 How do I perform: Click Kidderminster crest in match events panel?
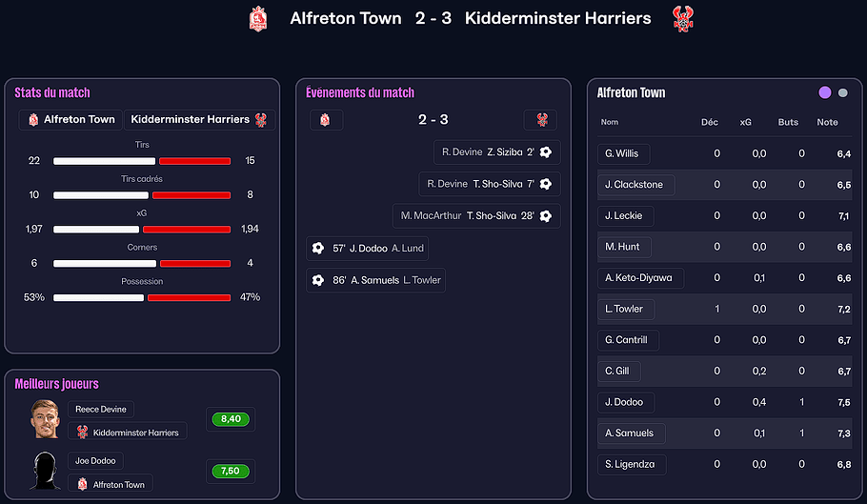(541, 120)
